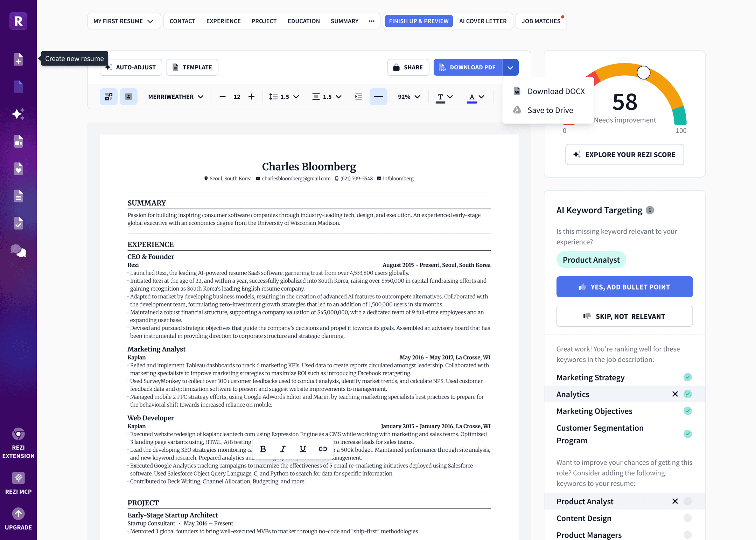The width and height of the screenshot is (756, 540).
Task: Insert link from floating text toolbar
Action: [x=323, y=449]
